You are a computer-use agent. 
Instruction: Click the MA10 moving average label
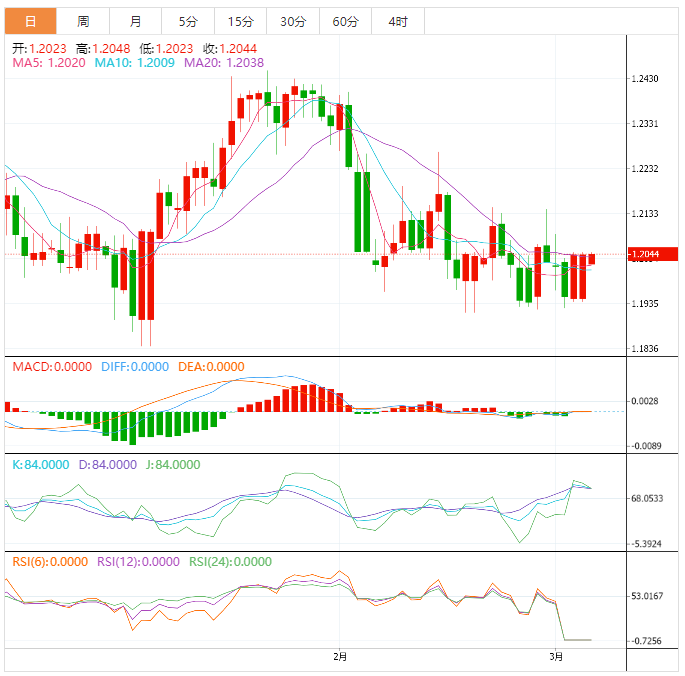pyautogui.click(x=134, y=62)
